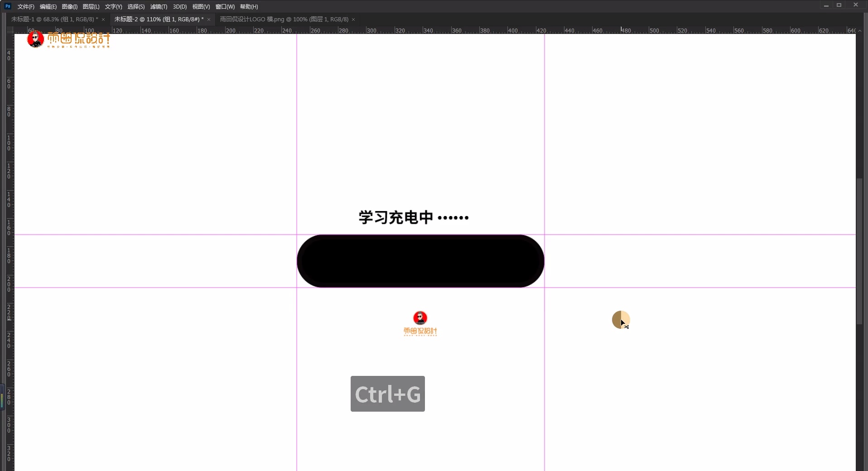Open the 选择(S) Select menu
The height and width of the screenshot is (471, 868).
[135, 6]
